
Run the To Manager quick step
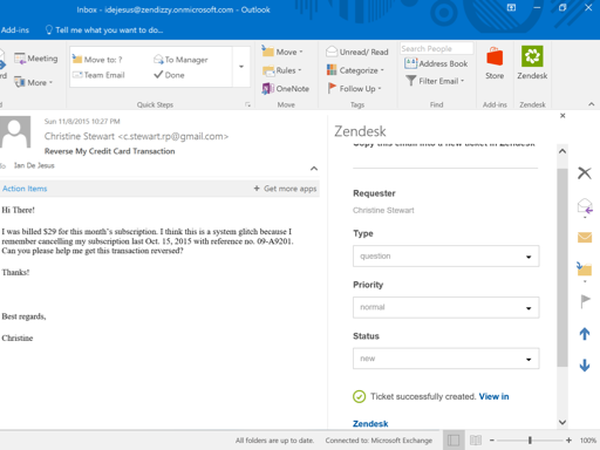click(x=181, y=59)
